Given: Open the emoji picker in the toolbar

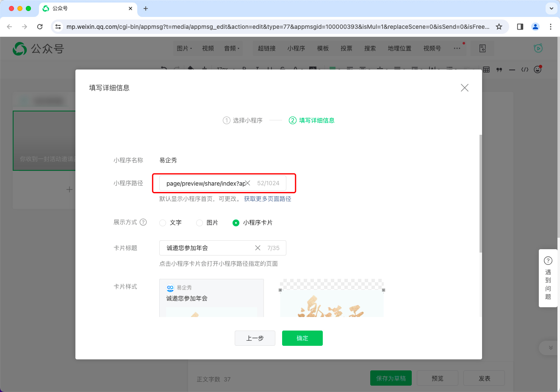Looking at the screenshot, I should tap(538, 70).
